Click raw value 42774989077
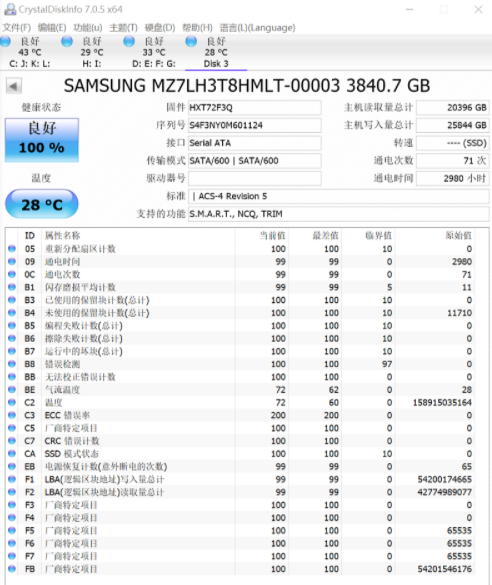The image size is (492, 585). pyautogui.click(x=445, y=492)
